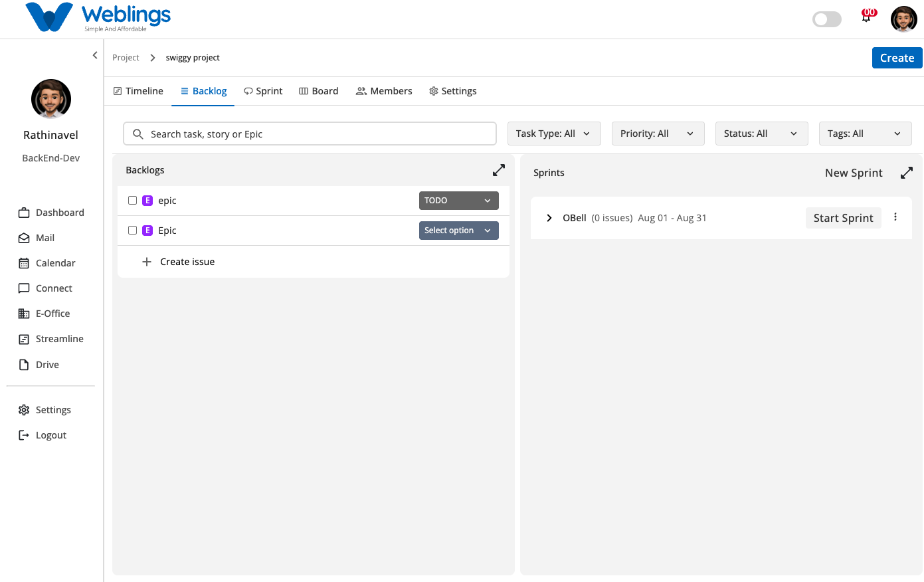Screen dimensions: 924x582
Task: Click the Weblings logo
Action: [98, 17]
